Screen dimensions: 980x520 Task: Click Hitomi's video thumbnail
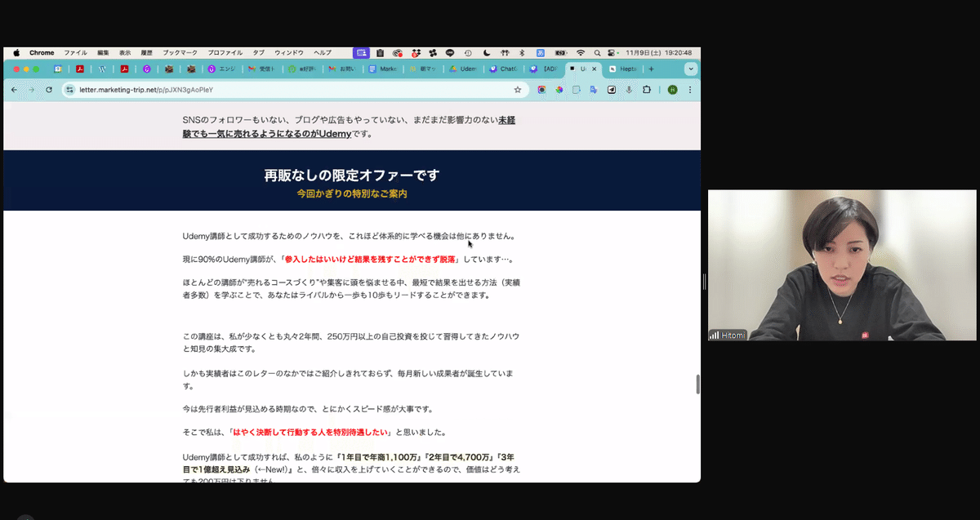click(841, 265)
